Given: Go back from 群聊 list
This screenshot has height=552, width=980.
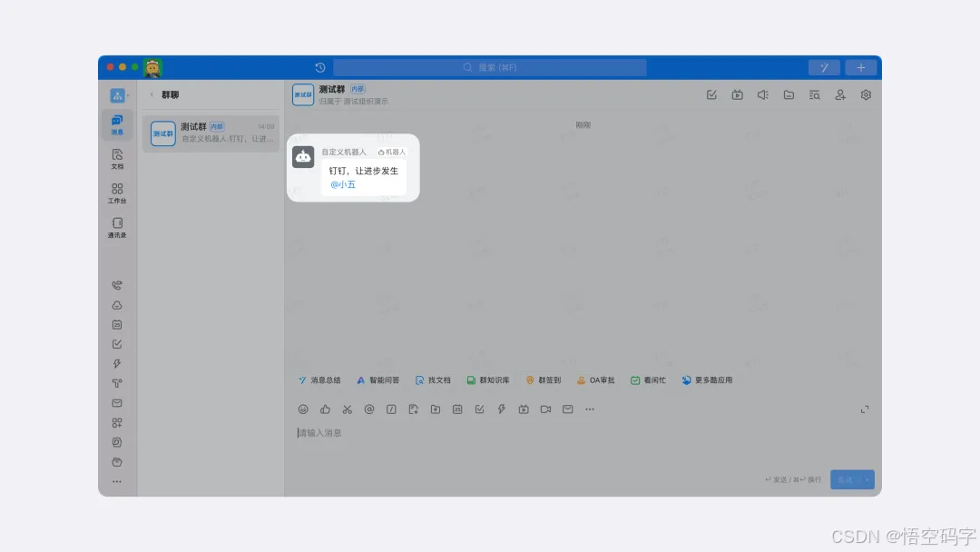Looking at the screenshot, I should (x=152, y=94).
